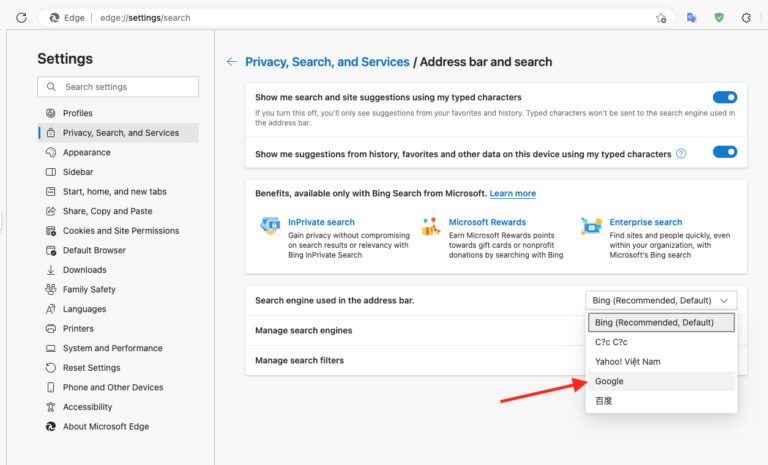Click the Edge logo in address bar

pos(54,18)
